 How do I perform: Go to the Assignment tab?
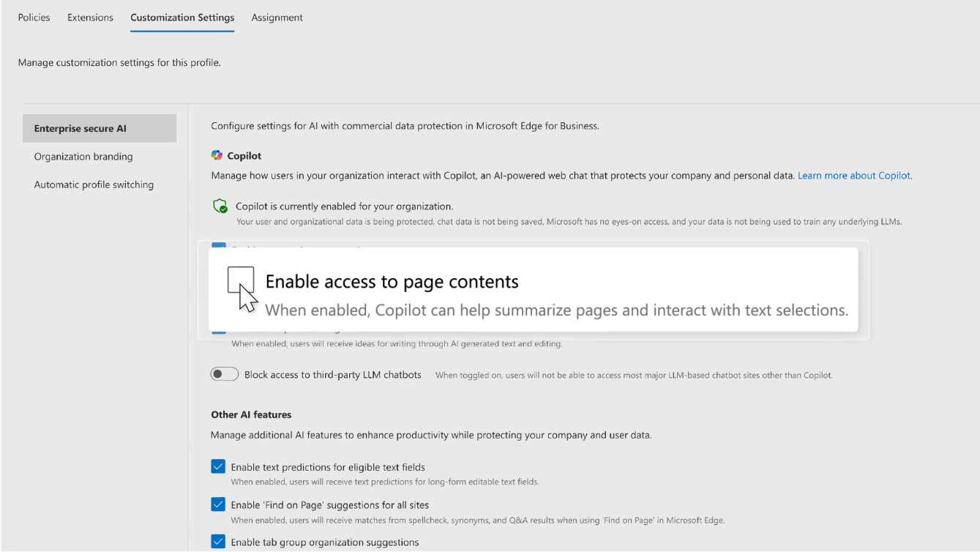coord(277,18)
